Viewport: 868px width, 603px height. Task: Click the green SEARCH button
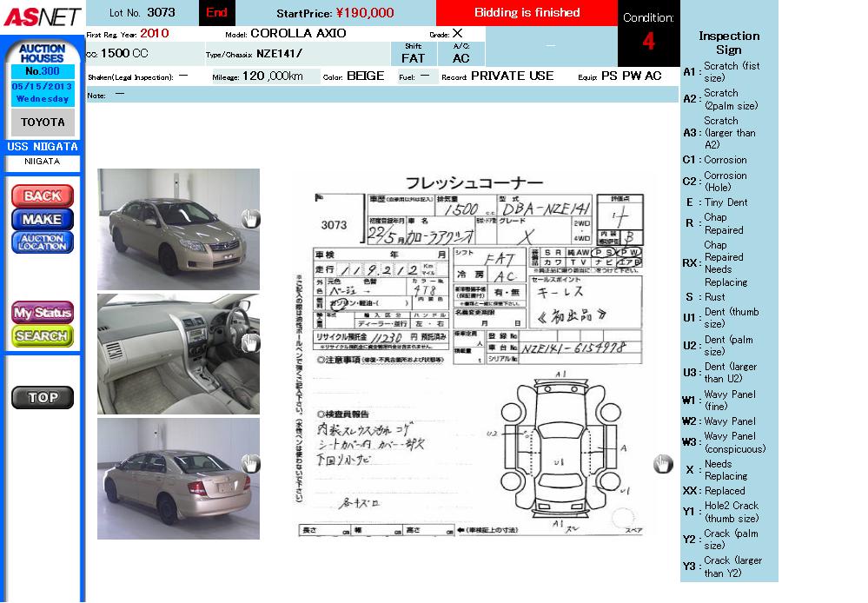[43, 336]
